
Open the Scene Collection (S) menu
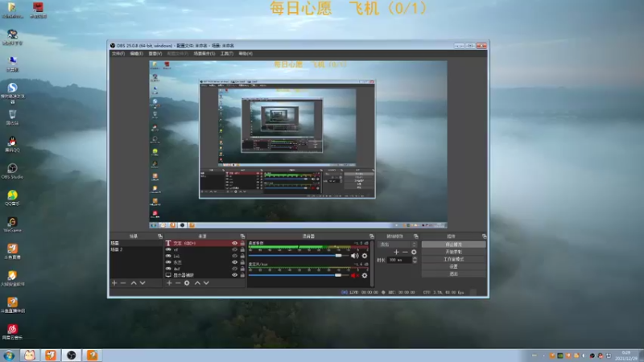(x=204, y=54)
